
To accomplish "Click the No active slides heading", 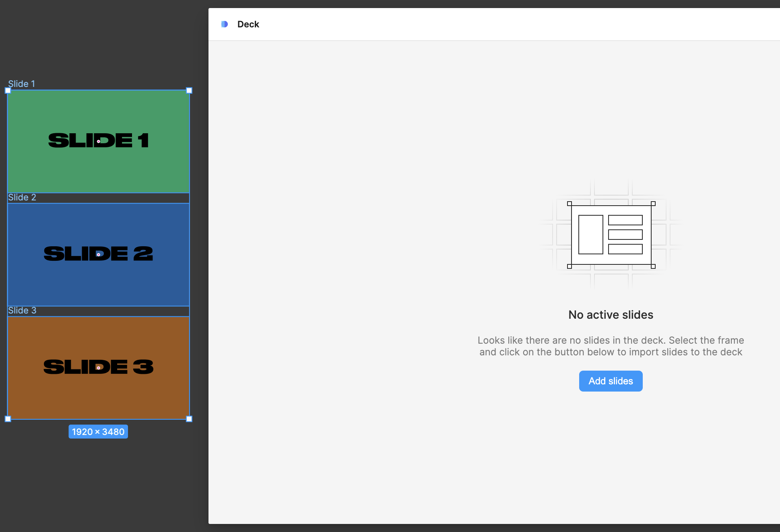I will click(611, 315).
